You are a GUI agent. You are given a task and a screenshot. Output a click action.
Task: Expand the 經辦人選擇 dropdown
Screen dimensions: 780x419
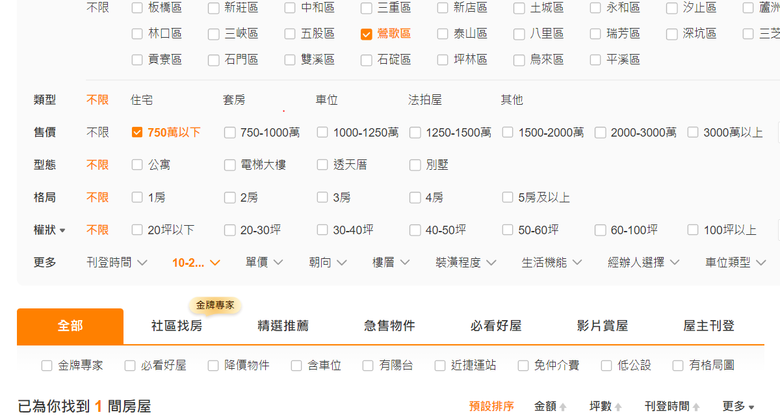[x=644, y=263]
